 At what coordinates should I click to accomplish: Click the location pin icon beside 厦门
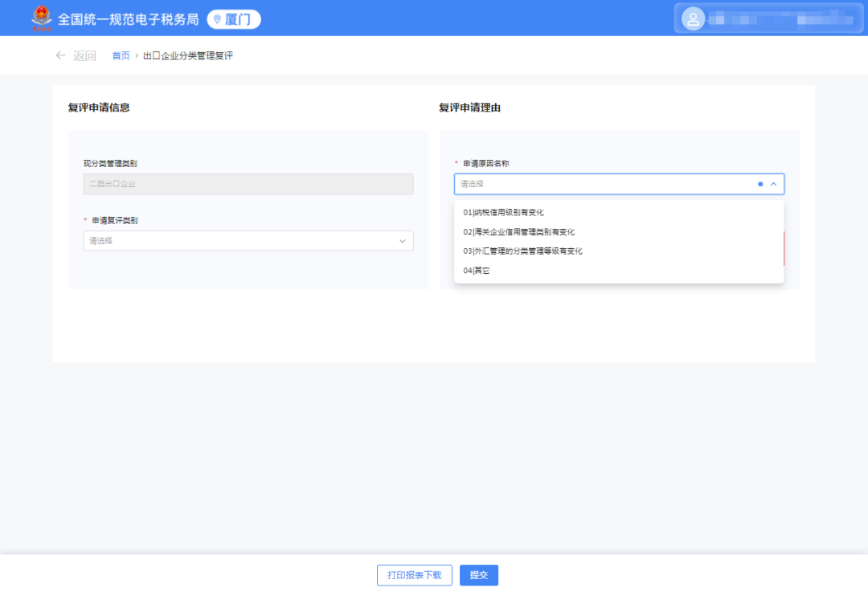218,19
